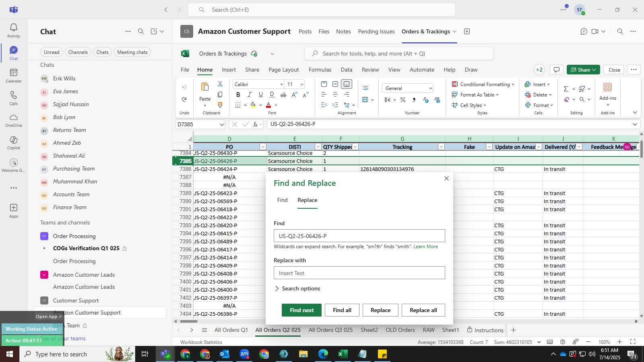The width and height of the screenshot is (644, 362).
Task: Click the Format Painter brush icon
Action: coord(220,105)
